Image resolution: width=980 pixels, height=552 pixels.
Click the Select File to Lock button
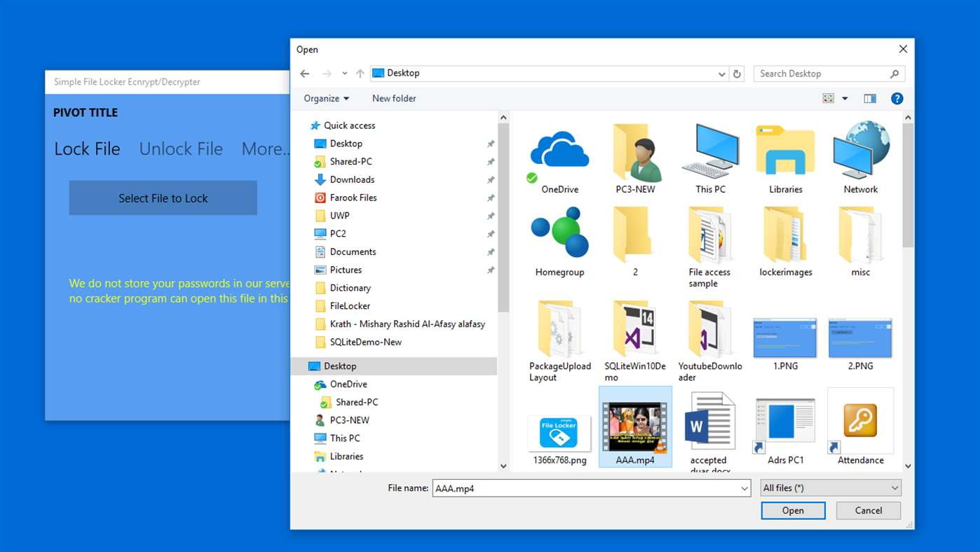coord(163,198)
